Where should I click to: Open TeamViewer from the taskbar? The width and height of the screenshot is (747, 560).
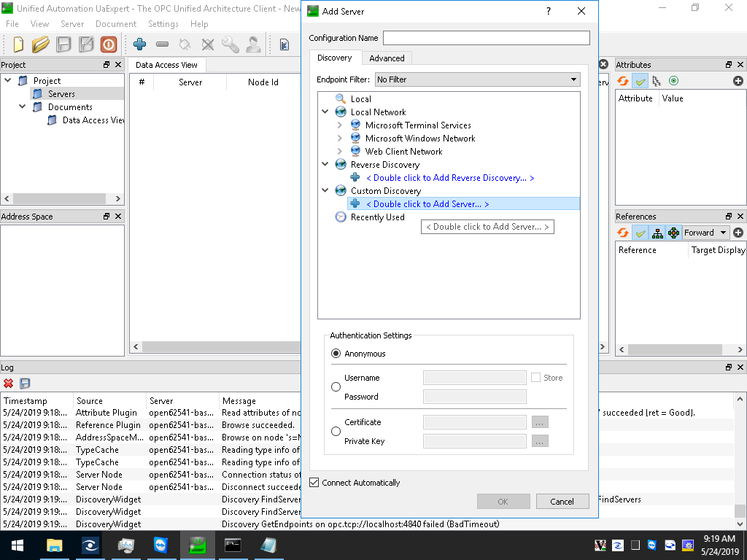(x=161, y=545)
